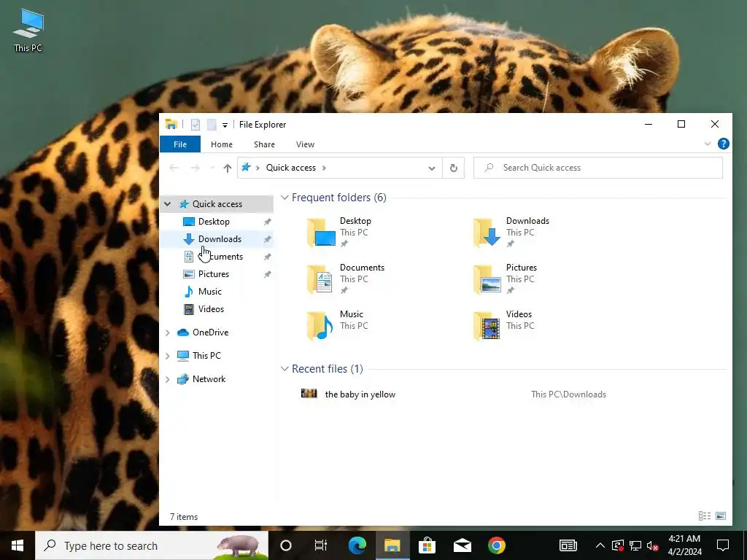Select Pictures in the navigation pane
This screenshot has height=560, width=747.
pyautogui.click(x=214, y=274)
